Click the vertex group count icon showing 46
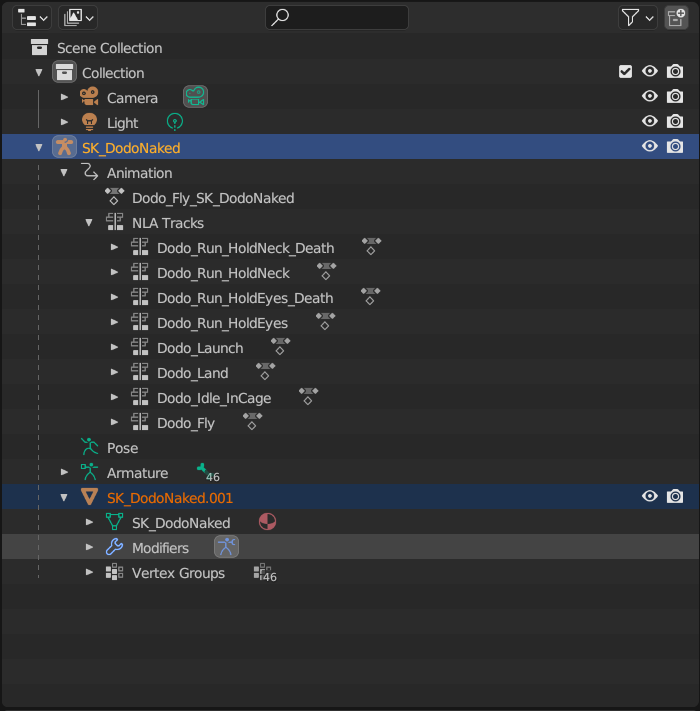The image size is (700, 711). 265,573
